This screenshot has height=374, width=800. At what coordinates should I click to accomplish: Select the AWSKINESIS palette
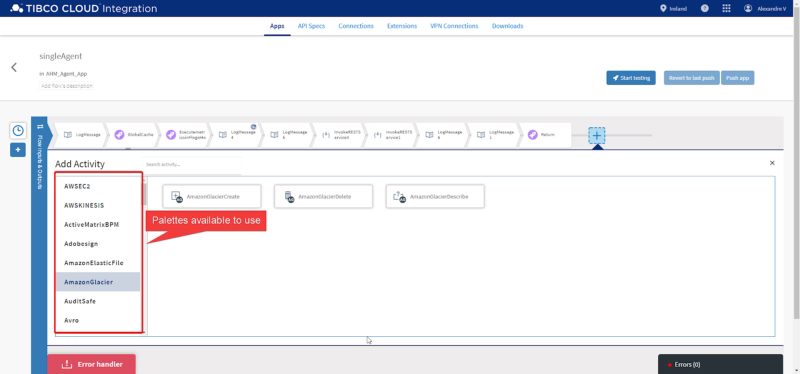click(x=98, y=206)
